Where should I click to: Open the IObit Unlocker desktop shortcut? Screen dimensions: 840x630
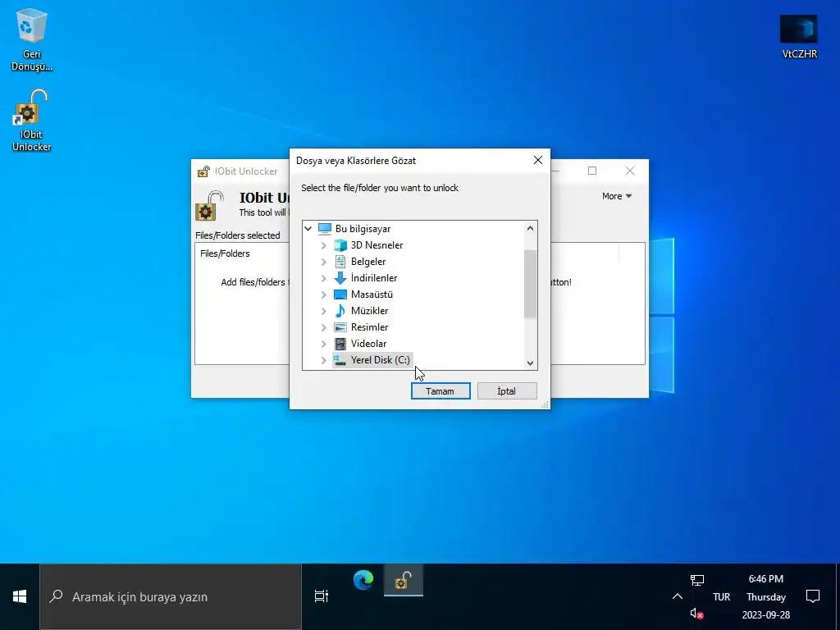32,121
